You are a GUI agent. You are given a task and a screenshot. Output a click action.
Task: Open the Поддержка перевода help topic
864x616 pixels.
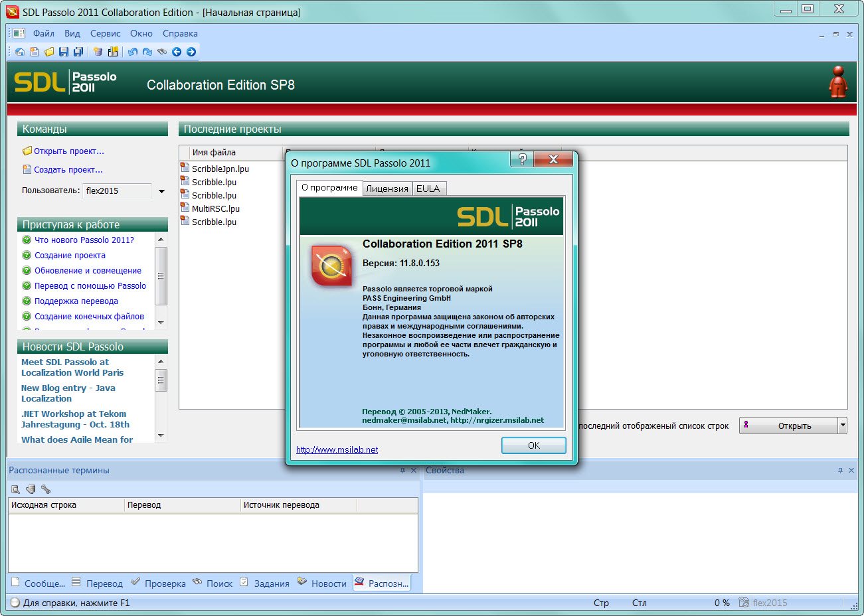76,301
